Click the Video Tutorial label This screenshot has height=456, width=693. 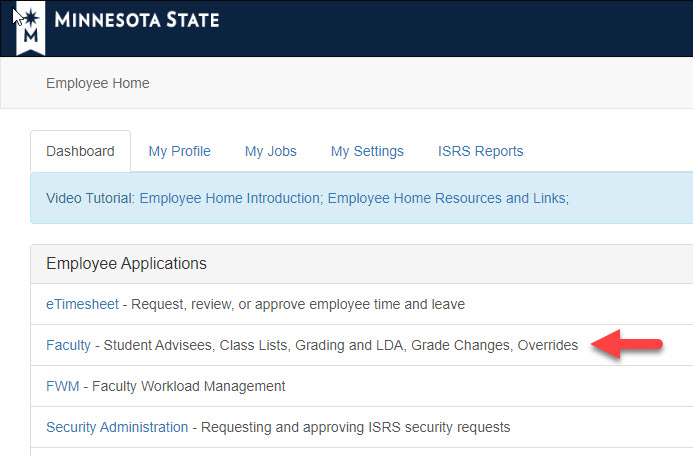[90, 198]
